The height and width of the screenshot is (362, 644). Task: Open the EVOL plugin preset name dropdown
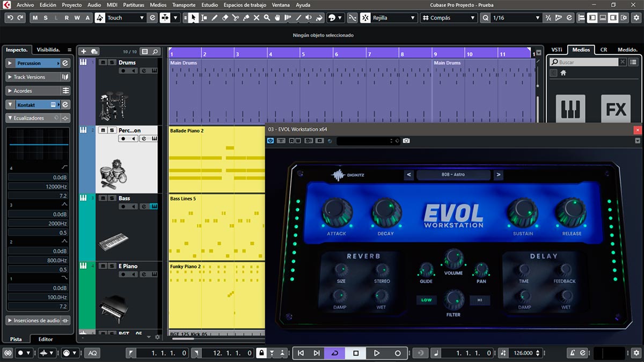453,175
